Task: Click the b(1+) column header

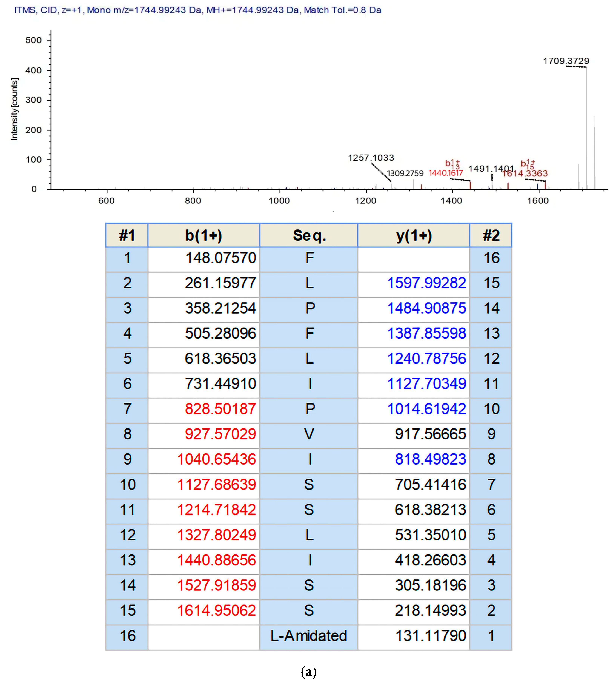Action: pos(203,235)
